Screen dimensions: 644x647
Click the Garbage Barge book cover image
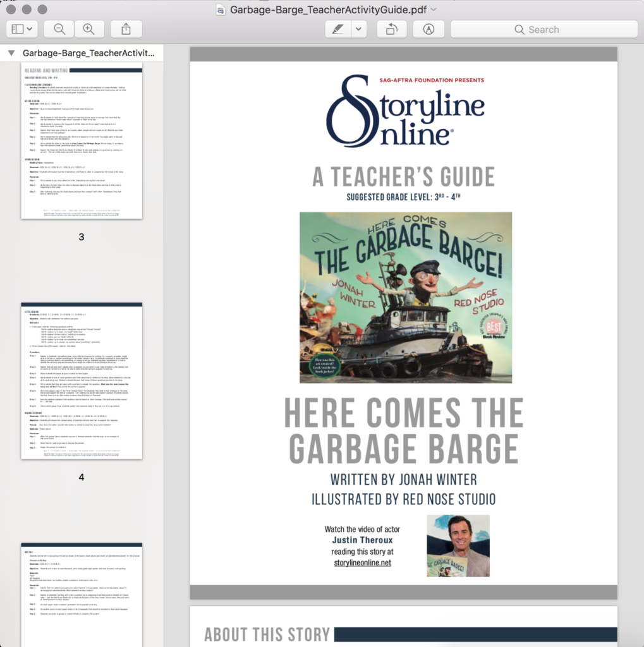pyautogui.click(x=405, y=297)
